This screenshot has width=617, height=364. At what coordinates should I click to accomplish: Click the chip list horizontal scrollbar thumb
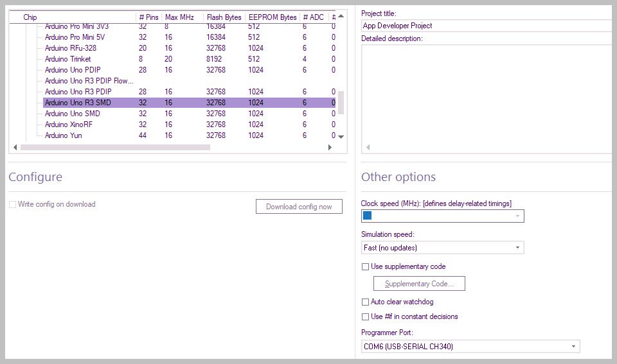115,148
